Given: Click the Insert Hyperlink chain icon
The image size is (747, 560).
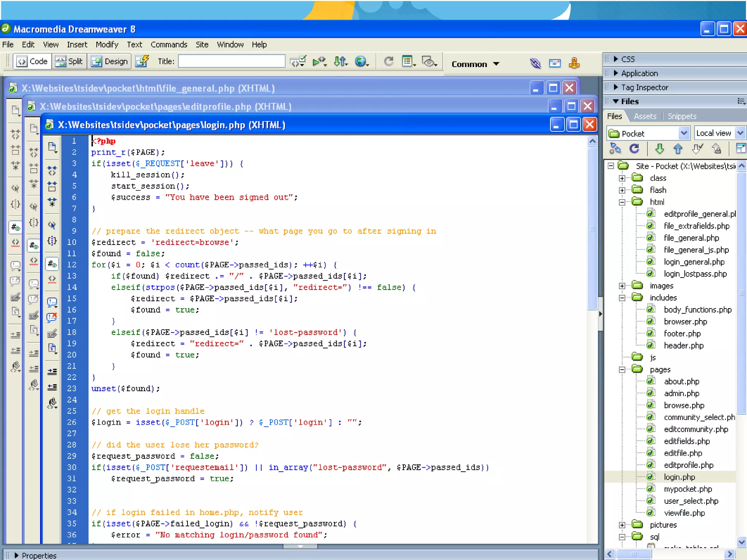Looking at the screenshot, I should (535, 63).
